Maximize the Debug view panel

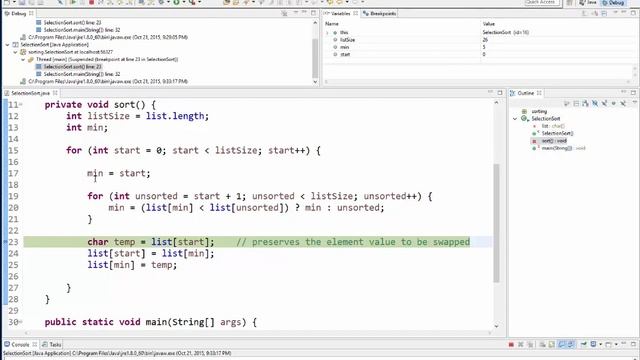click(313, 13)
